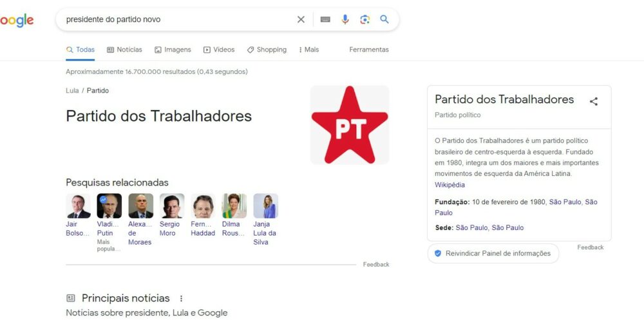Open the Vídeos results tab
This screenshot has height=322, width=644.
tap(219, 50)
